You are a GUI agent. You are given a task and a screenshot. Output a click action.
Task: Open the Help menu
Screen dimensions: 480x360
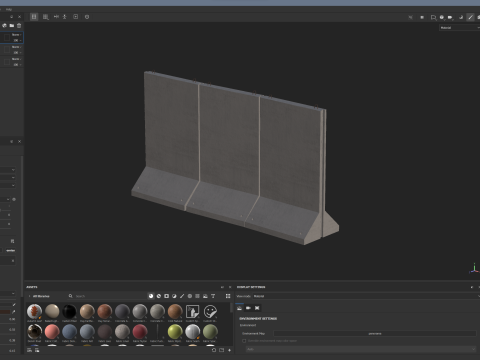[9, 9]
